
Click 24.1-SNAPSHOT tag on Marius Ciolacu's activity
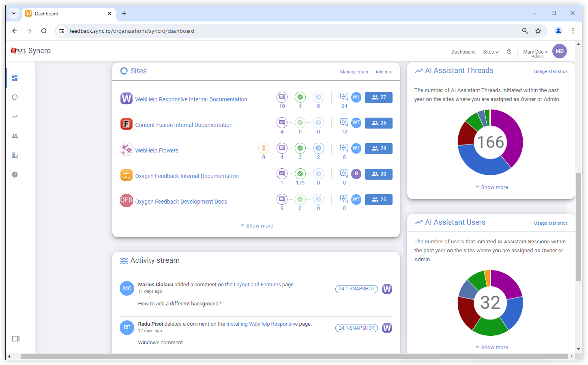356,289
